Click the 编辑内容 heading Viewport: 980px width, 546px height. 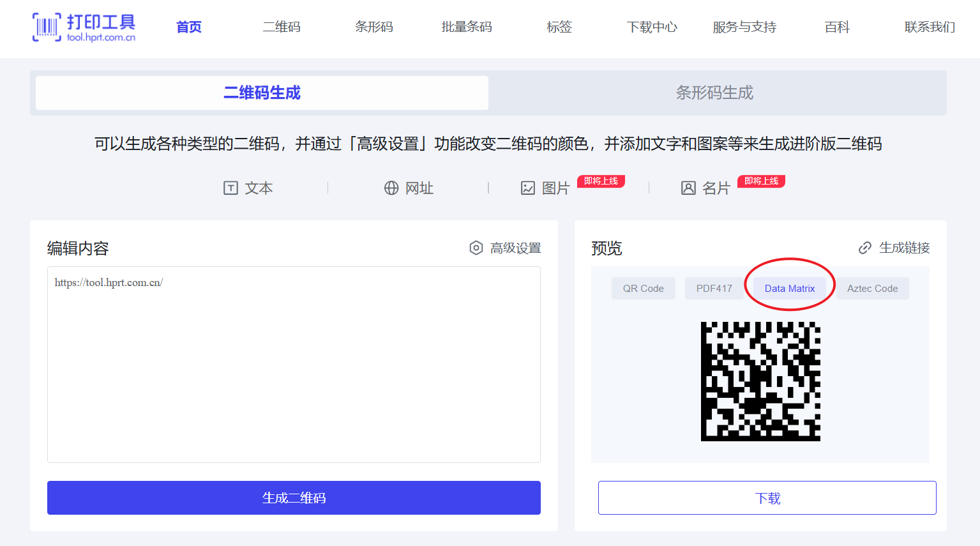pyautogui.click(x=78, y=248)
